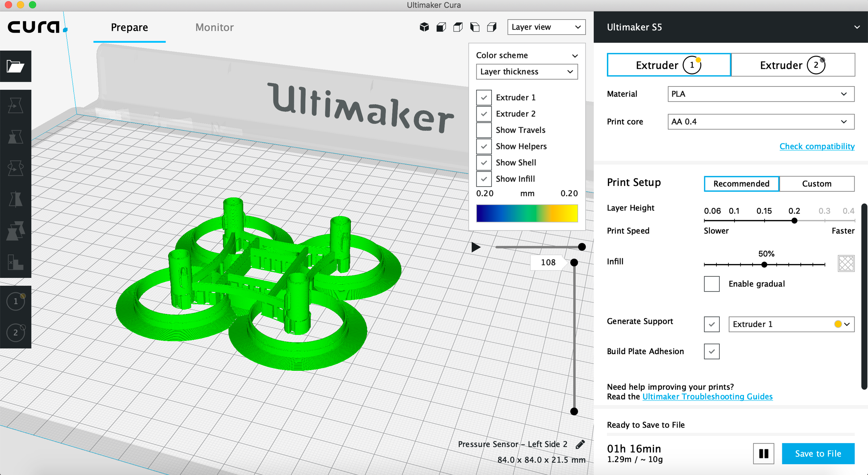Screen dimensions: 868x475
Task: Change the Color scheme dropdown from Layer thickness
Action: 527,72
